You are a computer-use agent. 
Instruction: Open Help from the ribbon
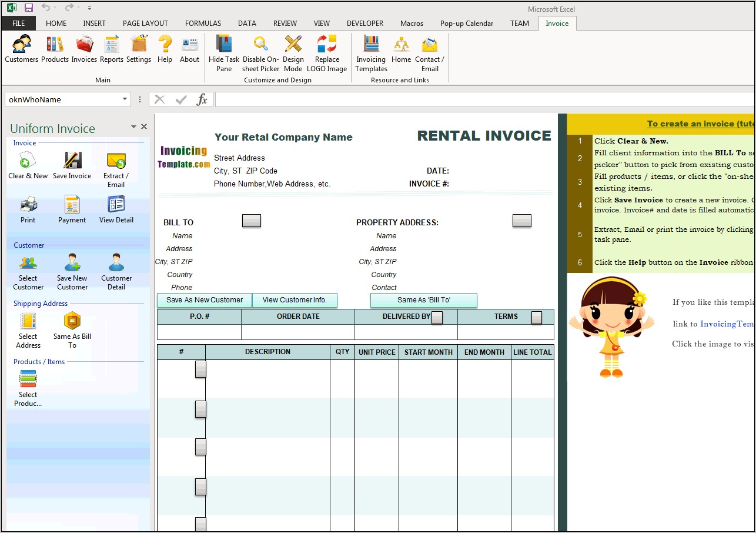pos(165,49)
